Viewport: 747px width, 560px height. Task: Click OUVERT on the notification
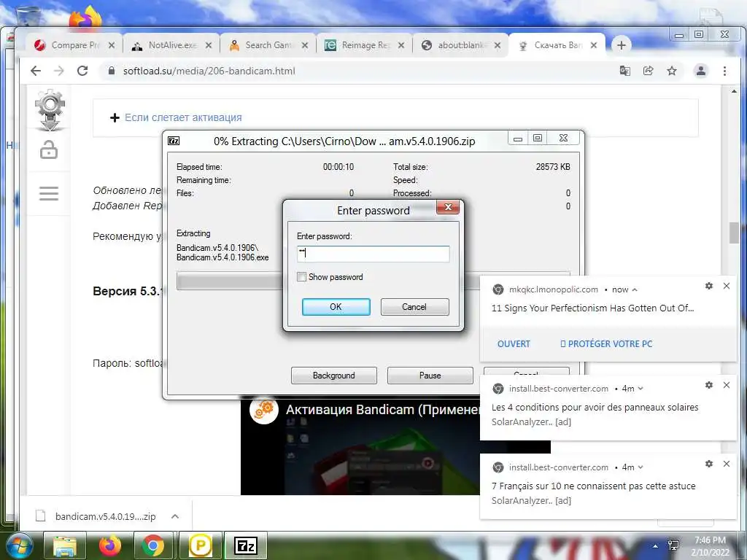tap(514, 344)
